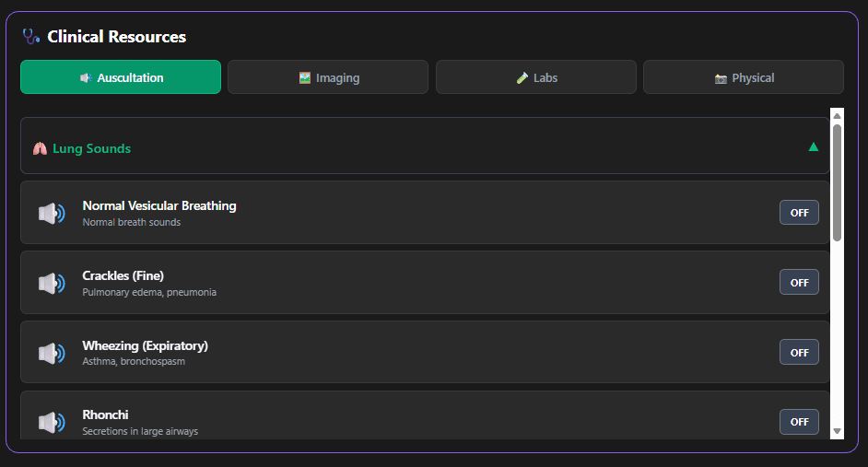Click the picture icon in Imaging tab
Image resolution: width=868 pixels, height=467 pixels.
[305, 78]
